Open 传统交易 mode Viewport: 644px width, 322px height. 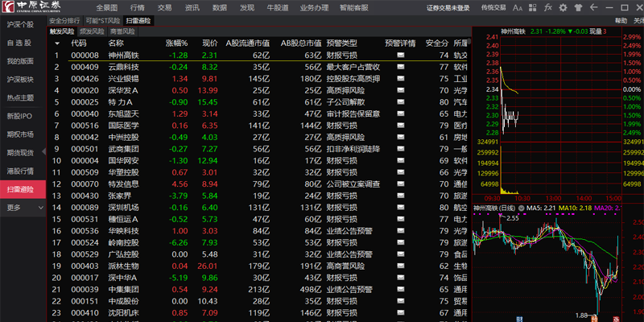pos(493,8)
